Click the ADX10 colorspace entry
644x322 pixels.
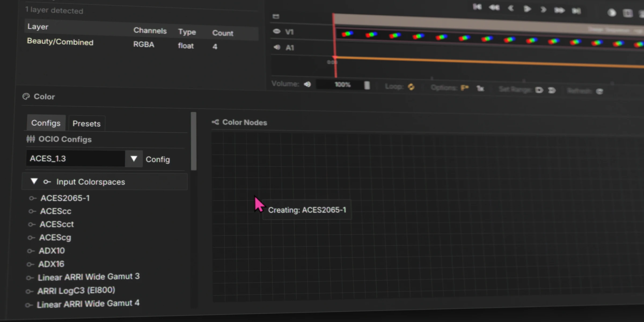(52, 251)
